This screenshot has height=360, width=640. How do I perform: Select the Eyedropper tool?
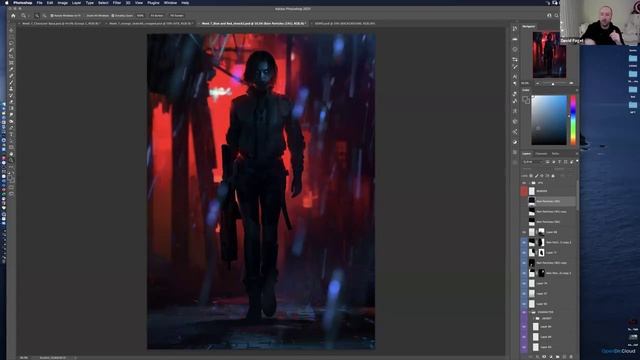[11, 69]
